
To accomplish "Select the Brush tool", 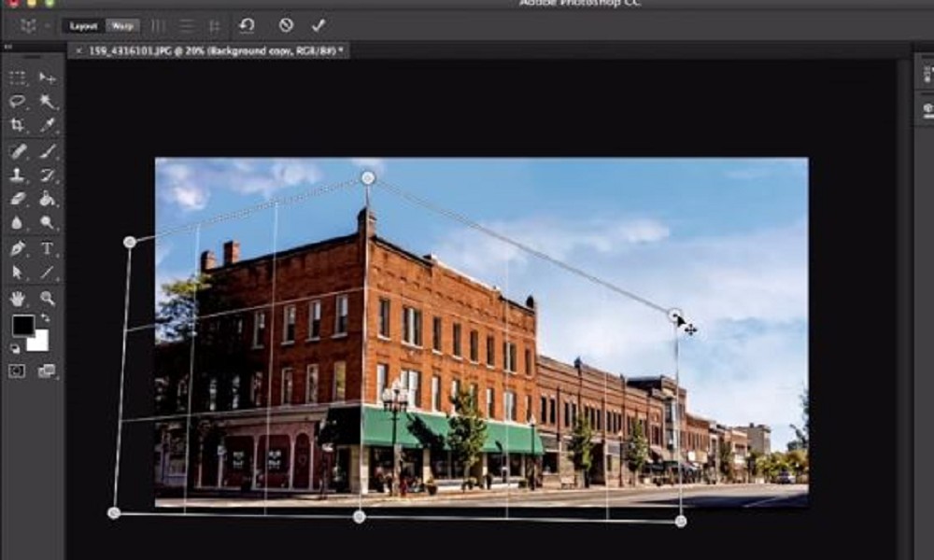I will [48, 151].
